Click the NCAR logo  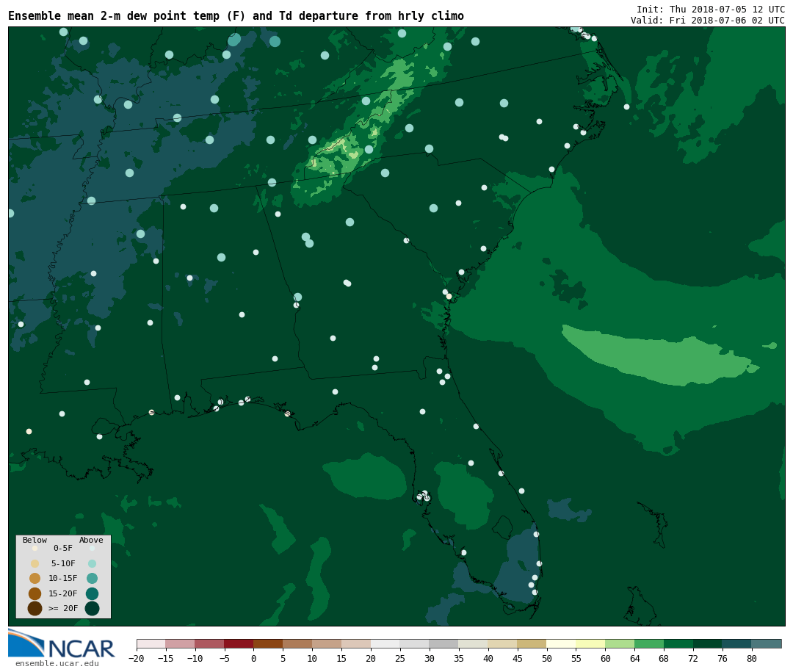coord(61,643)
